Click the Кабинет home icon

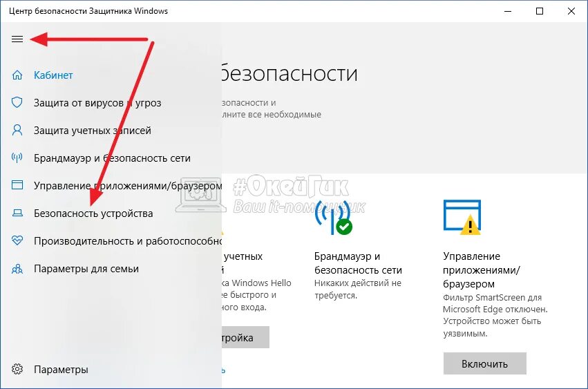(17, 75)
